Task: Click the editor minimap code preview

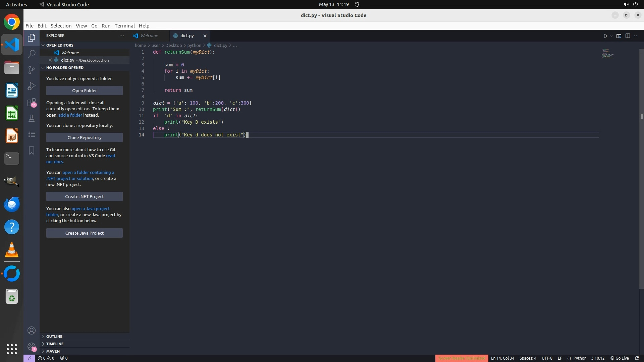Action: (x=607, y=54)
